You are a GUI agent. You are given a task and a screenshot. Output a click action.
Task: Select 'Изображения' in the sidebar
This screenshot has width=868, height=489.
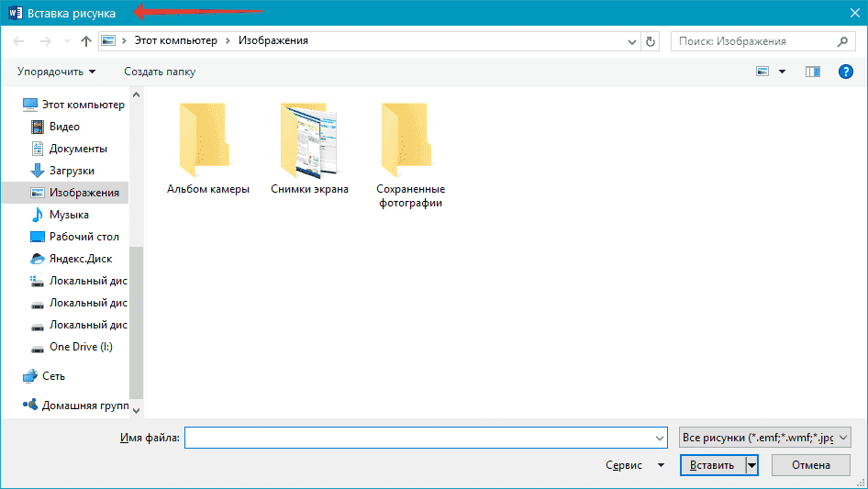click(65, 193)
